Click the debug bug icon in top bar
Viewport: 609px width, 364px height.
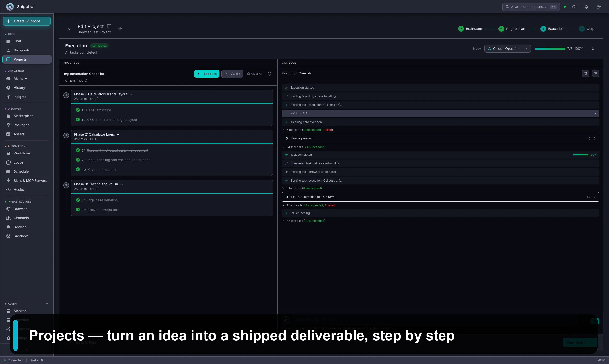click(574, 7)
